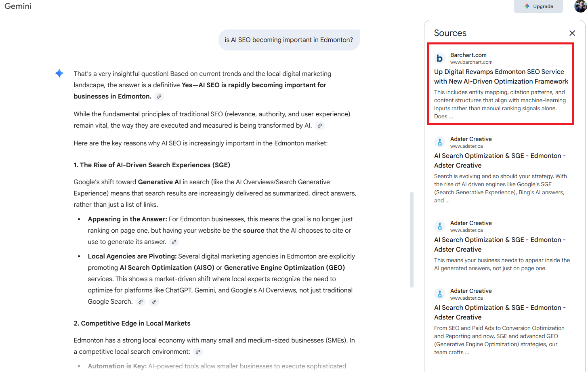The width and height of the screenshot is (588, 372).
Task: Click the "Sources" panel heading
Action: 450,33
